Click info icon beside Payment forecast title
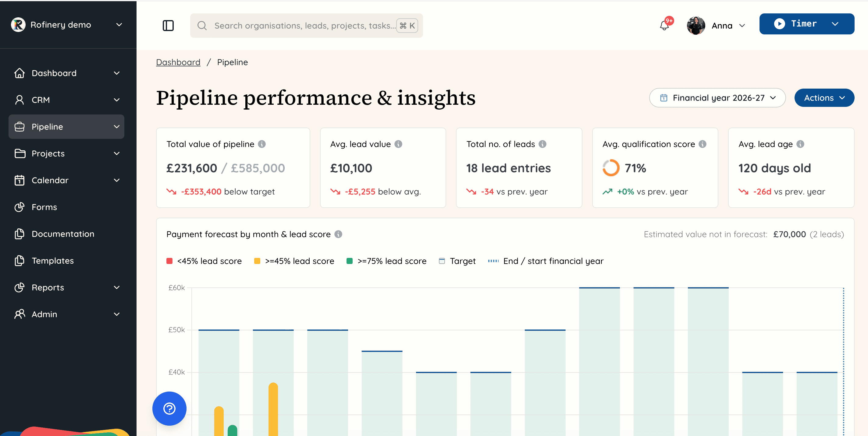This screenshot has height=436, width=868. (x=338, y=234)
